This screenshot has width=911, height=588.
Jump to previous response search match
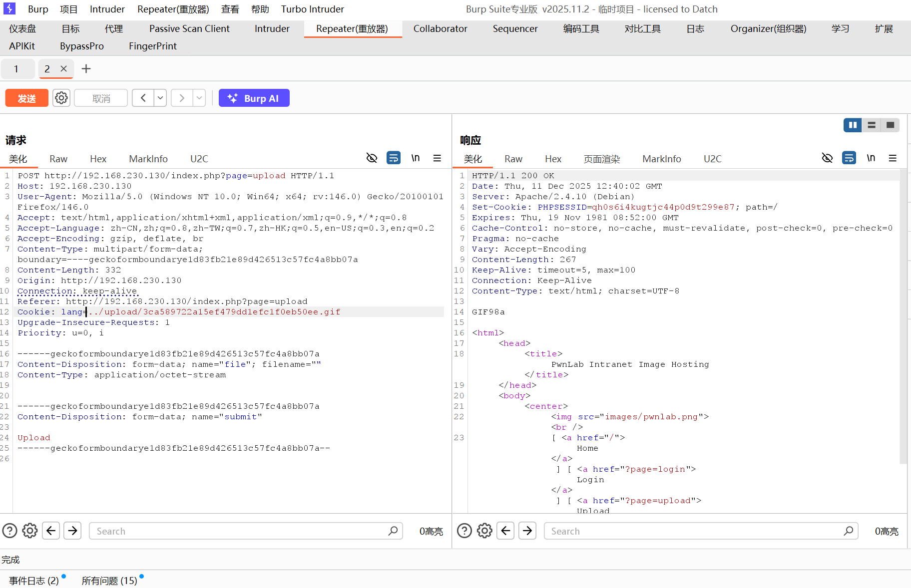[x=506, y=531]
